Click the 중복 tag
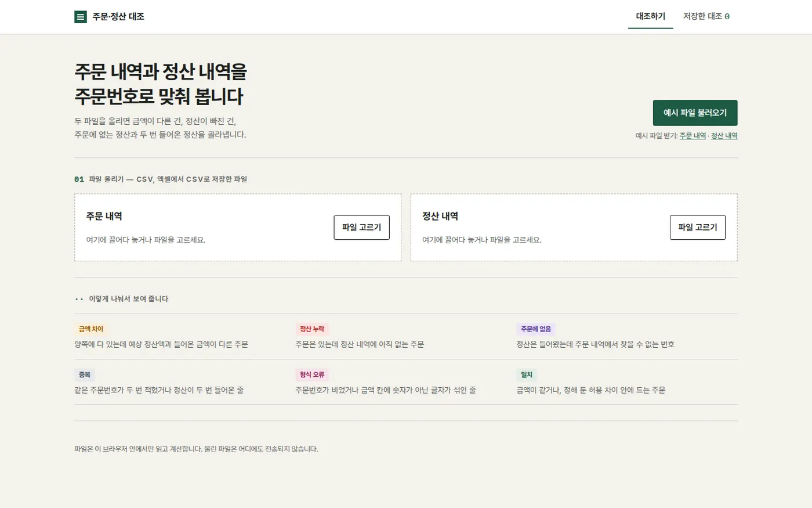This screenshot has width=812, height=508. (x=85, y=375)
